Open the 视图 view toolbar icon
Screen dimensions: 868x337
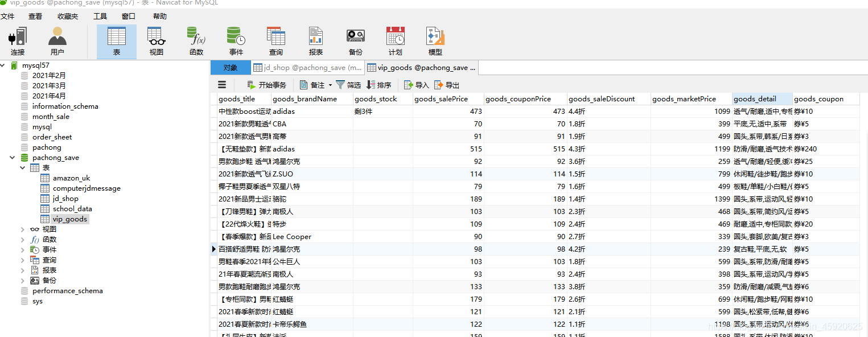coord(157,42)
